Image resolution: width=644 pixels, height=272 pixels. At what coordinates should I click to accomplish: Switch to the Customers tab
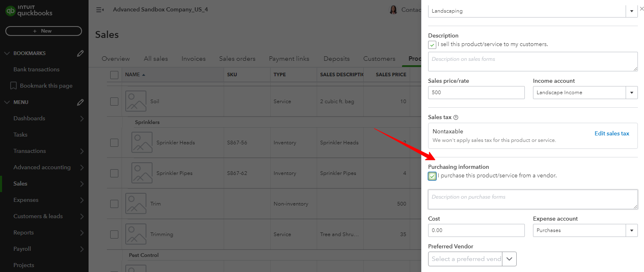pyautogui.click(x=379, y=59)
